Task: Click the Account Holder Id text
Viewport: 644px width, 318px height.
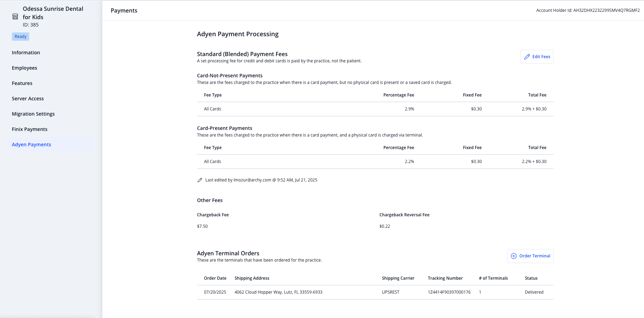Action: pyautogui.click(x=588, y=10)
